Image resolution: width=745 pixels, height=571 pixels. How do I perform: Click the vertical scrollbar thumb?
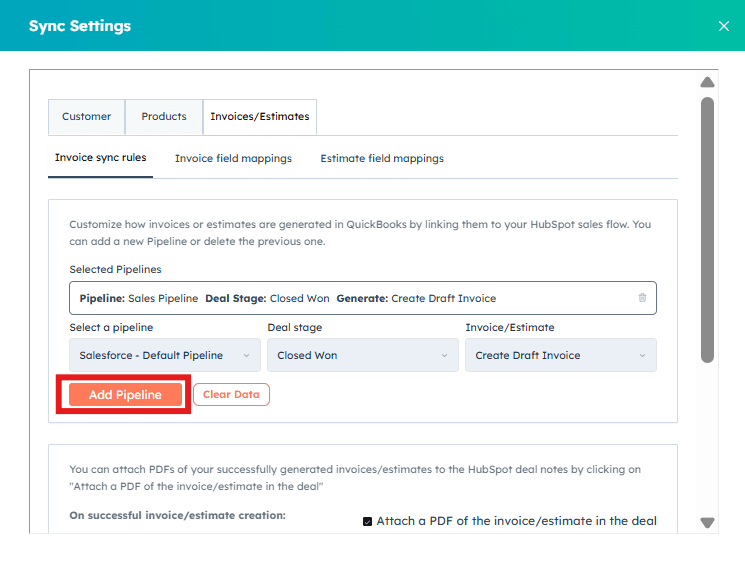click(707, 230)
